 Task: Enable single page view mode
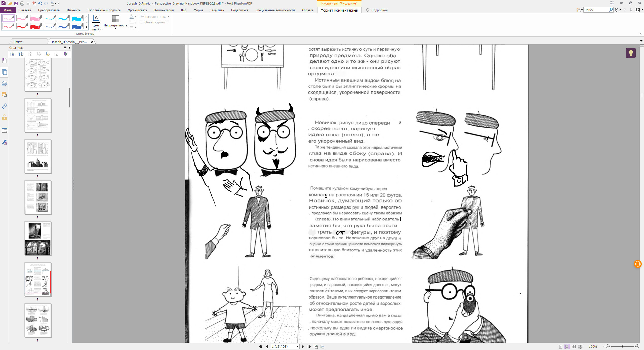[x=560, y=346]
